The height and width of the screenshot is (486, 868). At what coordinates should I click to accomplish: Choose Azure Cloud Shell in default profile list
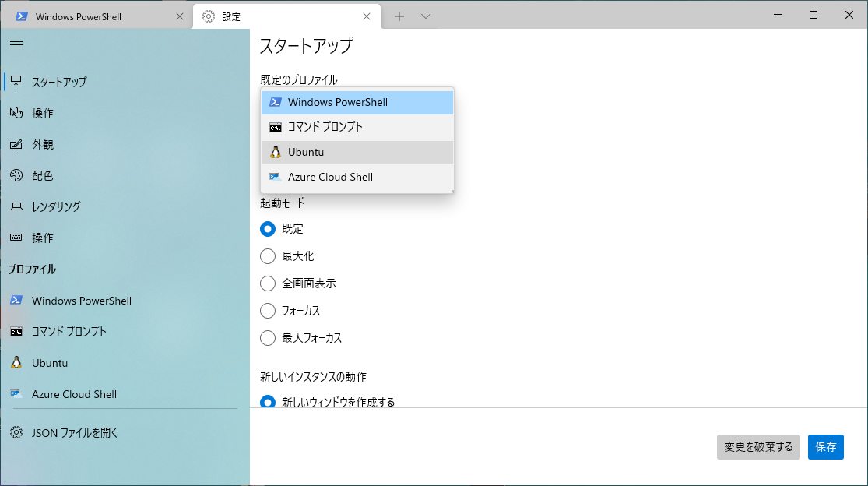[357, 177]
